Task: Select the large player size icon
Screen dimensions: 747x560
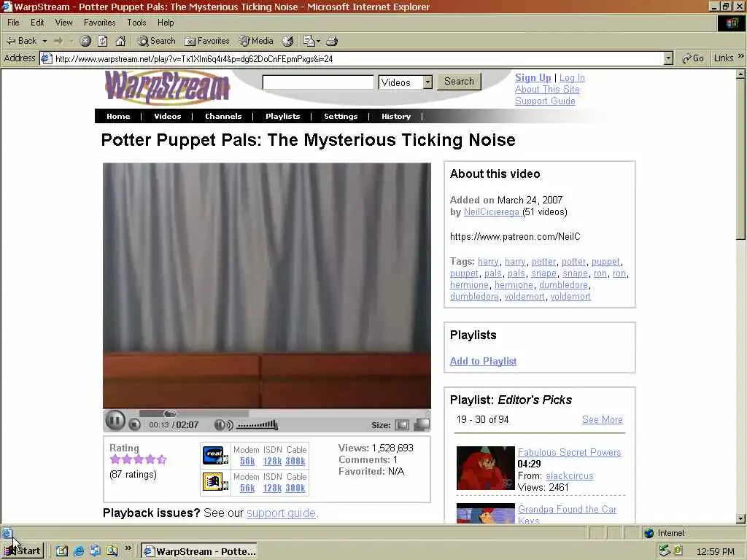Action: click(x=422, y=424)
